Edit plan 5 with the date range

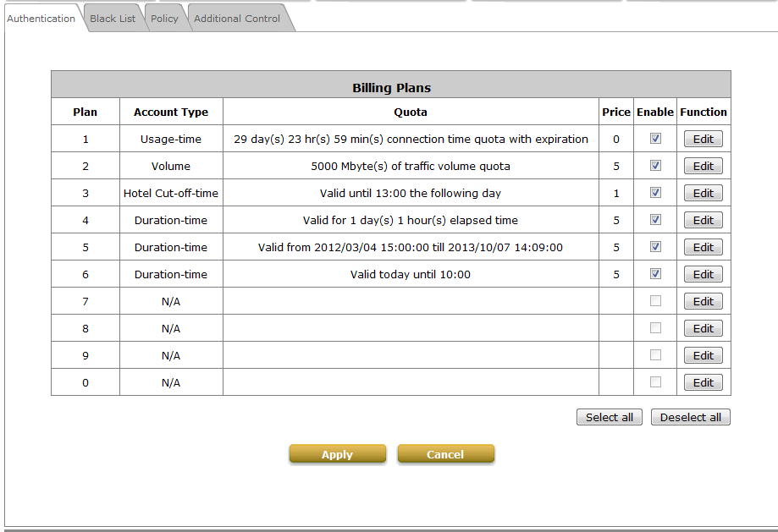tap(703, 248)
